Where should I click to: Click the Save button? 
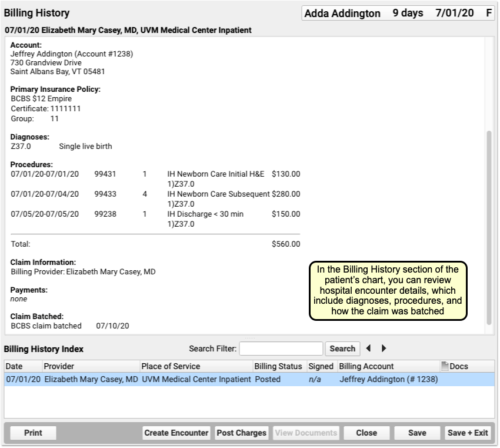coord(417,433)
